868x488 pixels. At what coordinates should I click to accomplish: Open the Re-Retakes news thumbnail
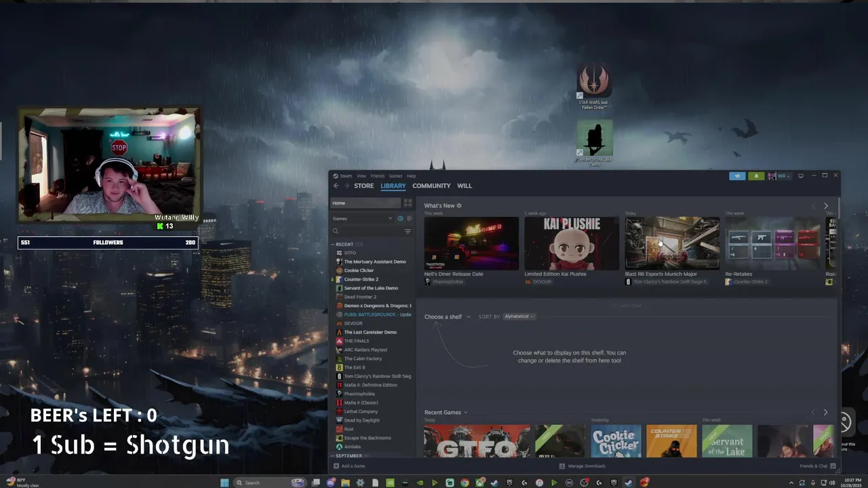[x=772, y=243]
